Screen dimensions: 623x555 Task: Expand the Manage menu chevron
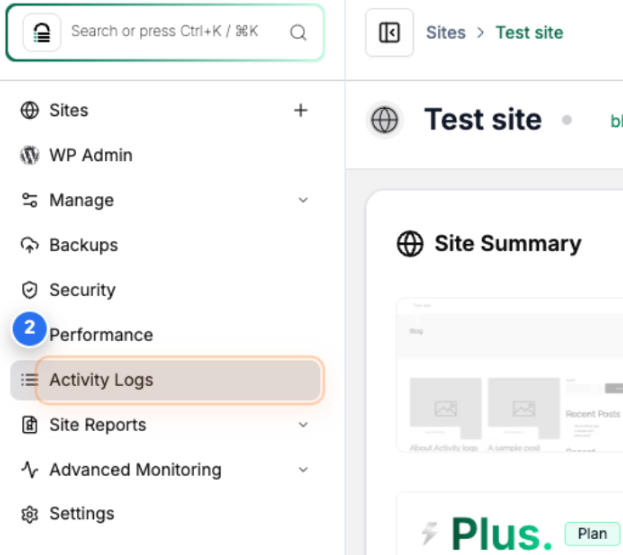point(303,200)
